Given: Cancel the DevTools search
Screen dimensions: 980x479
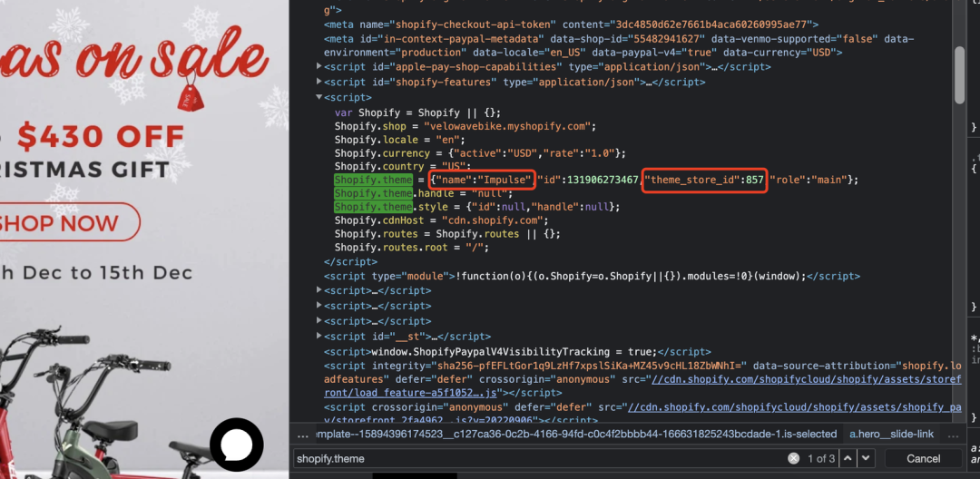Looking at the screenshot, I should tap(923, 458).
